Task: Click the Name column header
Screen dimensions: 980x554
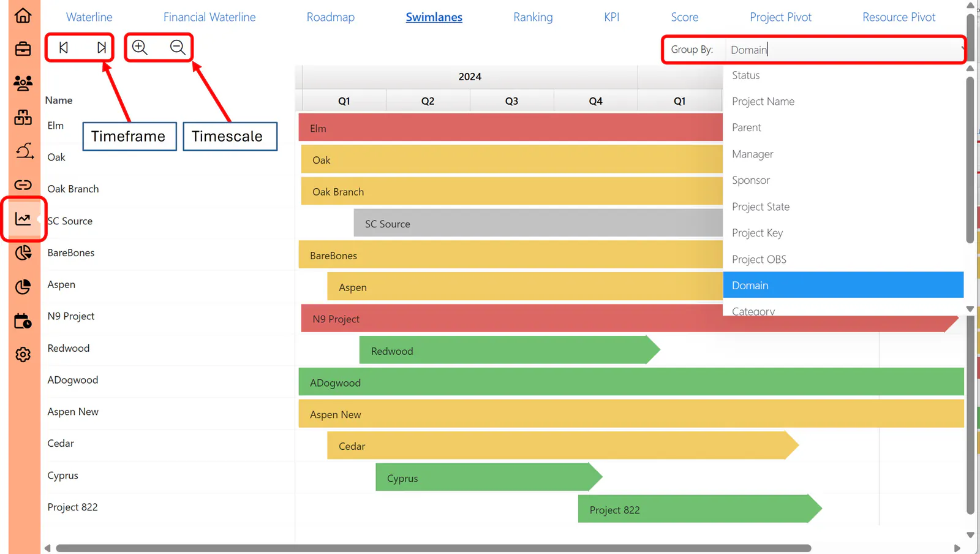Action: [x=59, y=101]
